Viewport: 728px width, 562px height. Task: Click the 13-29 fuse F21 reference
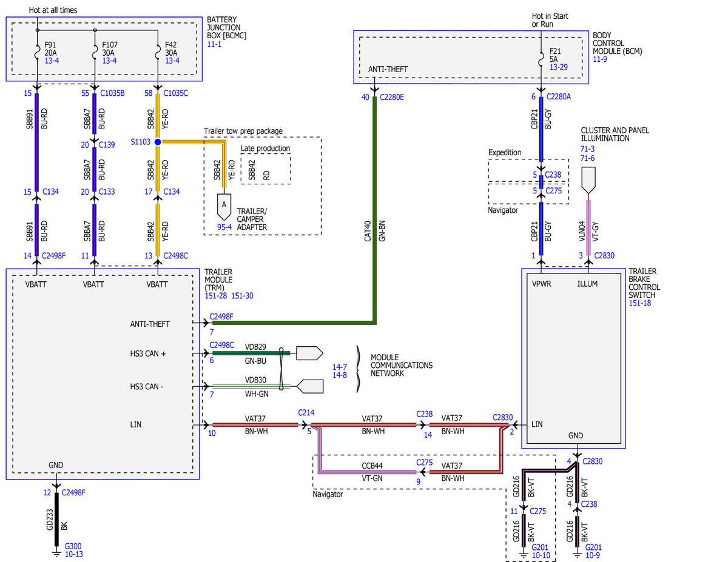(558, 67)
